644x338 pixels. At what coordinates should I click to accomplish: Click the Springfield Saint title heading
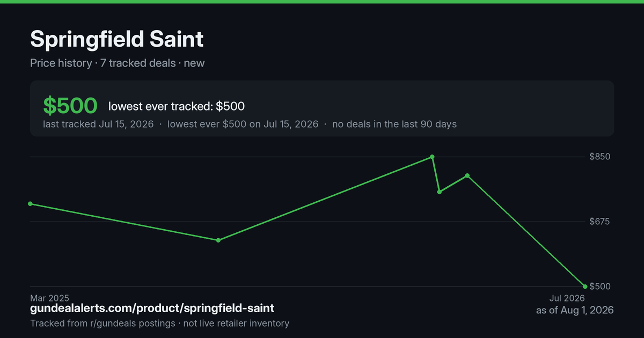[117, 40]
